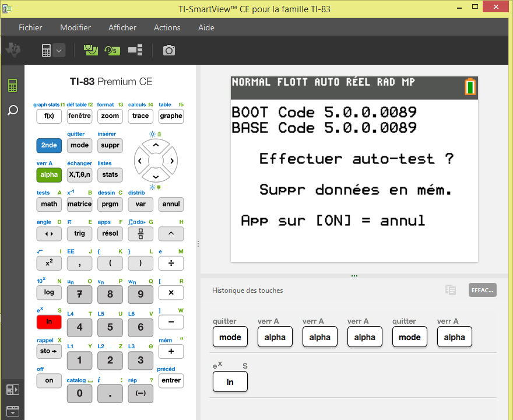Click the ln entry in key history
This screenshot has height=420, width=513.
click(230, 382)
